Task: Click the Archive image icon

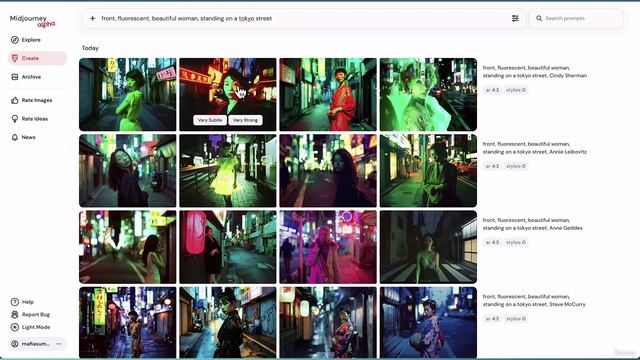Action: (x=15, y=77)
